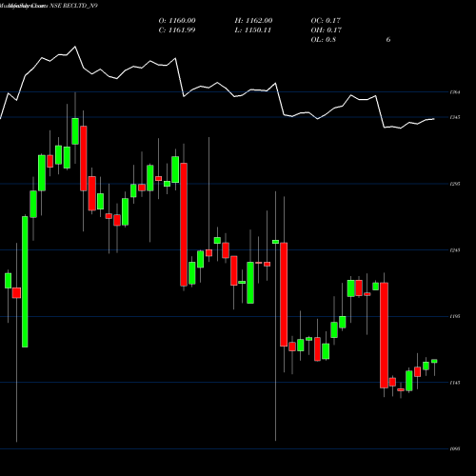
Task: Click the right end of the white line
Action: coord(434,119)
